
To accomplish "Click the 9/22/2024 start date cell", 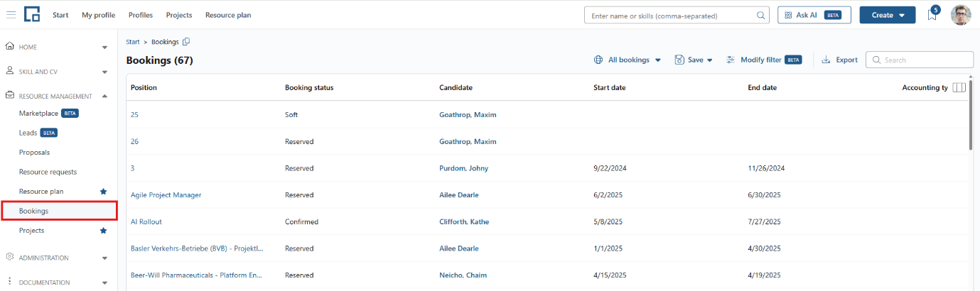I will (x=610, y=169).
